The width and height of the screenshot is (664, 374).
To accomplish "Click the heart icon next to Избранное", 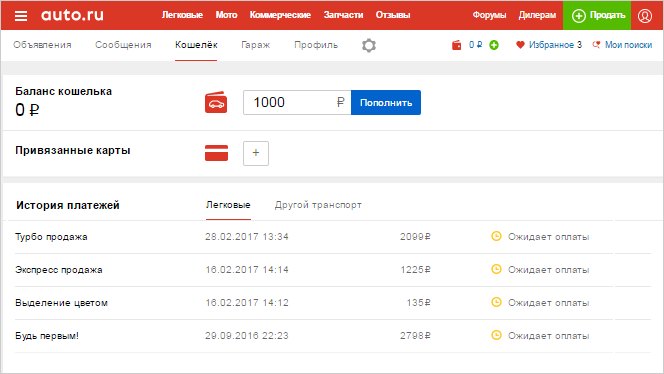I will [520, 45].
